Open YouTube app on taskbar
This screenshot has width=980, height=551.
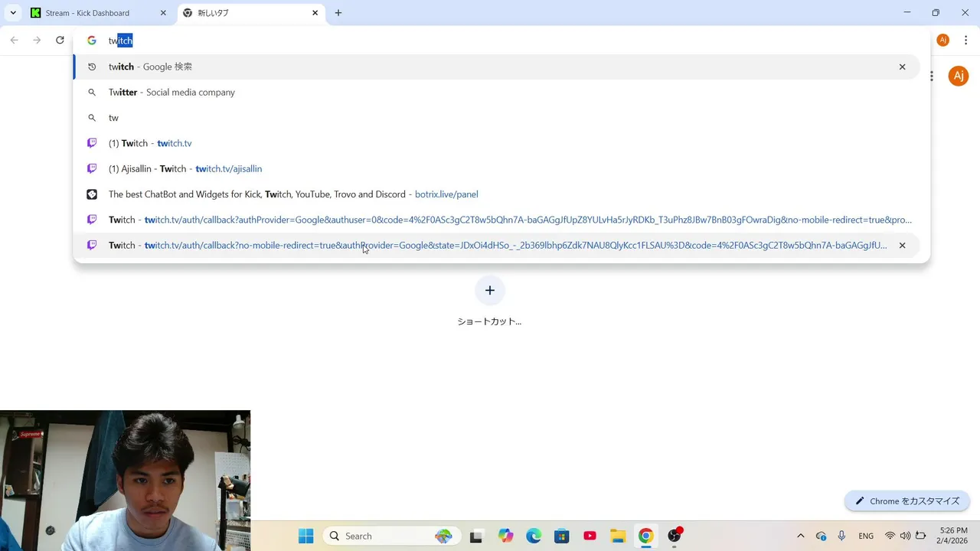590,536
